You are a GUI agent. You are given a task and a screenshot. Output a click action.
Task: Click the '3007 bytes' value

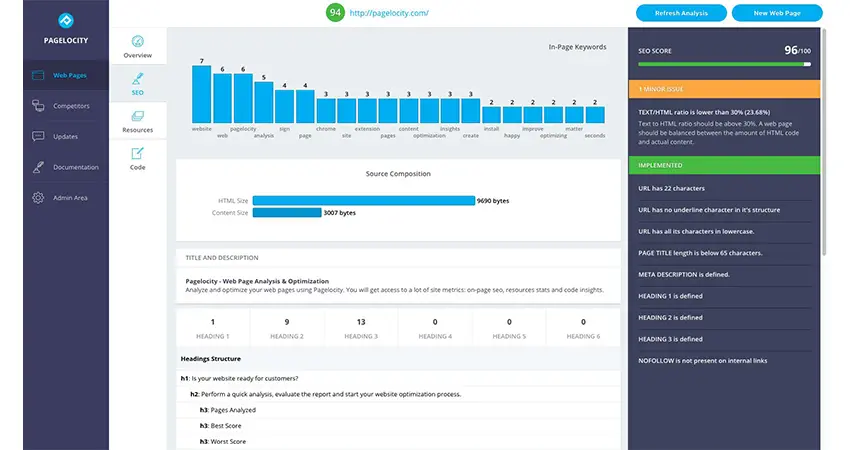click(x=339, y=213)
